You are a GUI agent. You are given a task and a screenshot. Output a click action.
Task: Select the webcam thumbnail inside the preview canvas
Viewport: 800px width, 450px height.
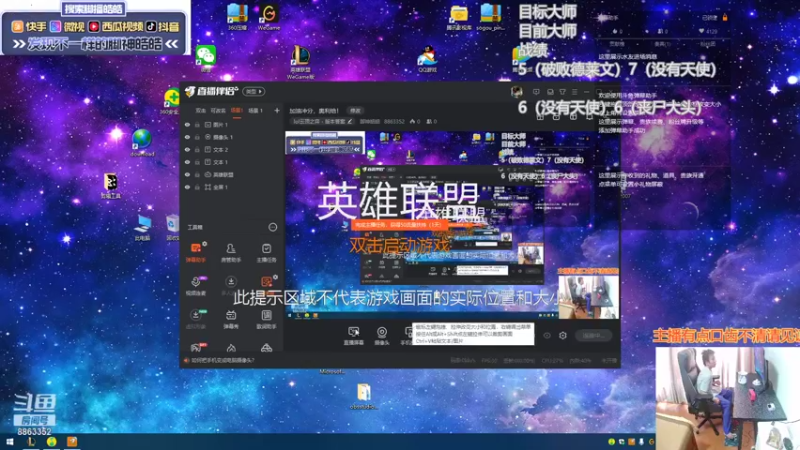(x=589, y=297)
